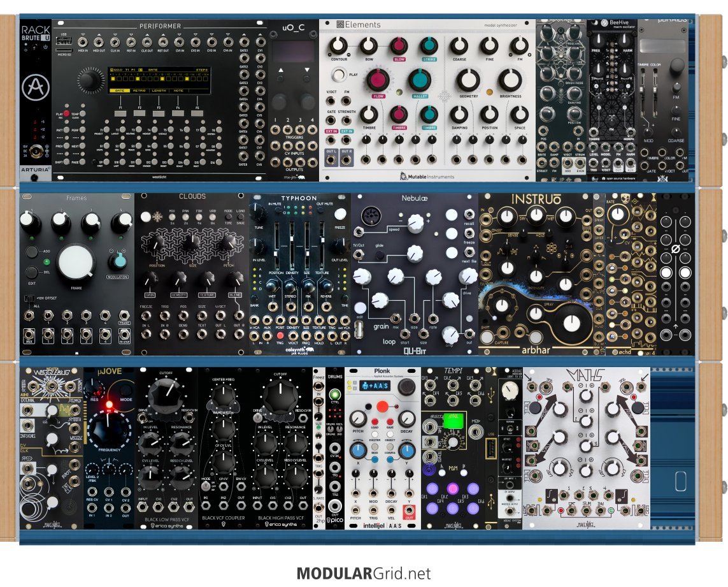
Task: Click the Erica Synths logo on Black Low Pass VCF
Action: (167, 525)
